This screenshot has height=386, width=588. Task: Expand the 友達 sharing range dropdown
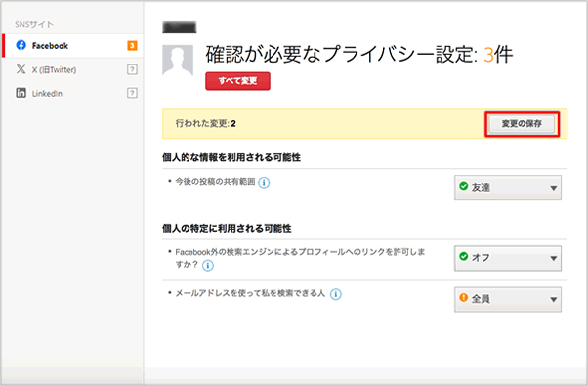(x=508, y=188)
